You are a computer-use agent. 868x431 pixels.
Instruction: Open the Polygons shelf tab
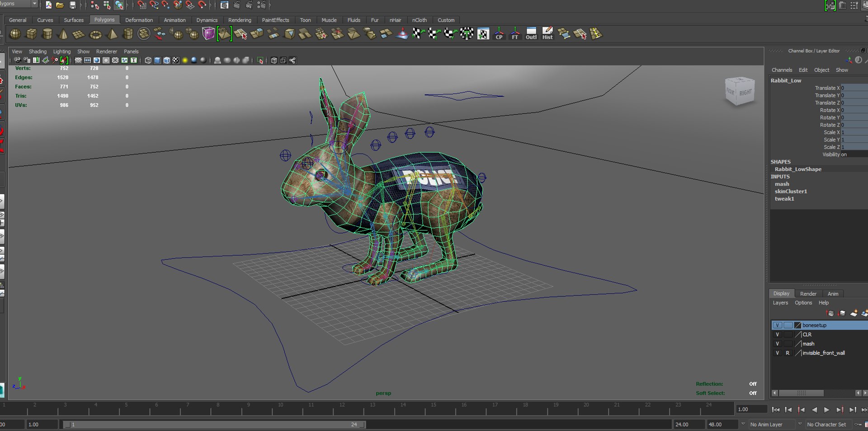[x=104, y=20]
